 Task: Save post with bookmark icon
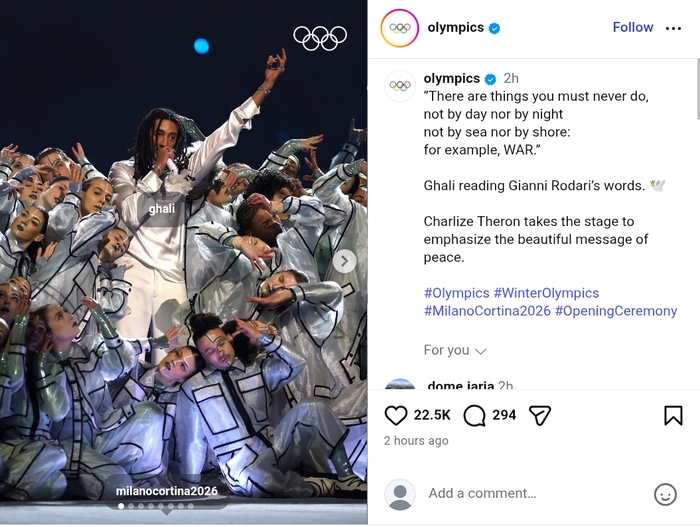coord(673,415)
